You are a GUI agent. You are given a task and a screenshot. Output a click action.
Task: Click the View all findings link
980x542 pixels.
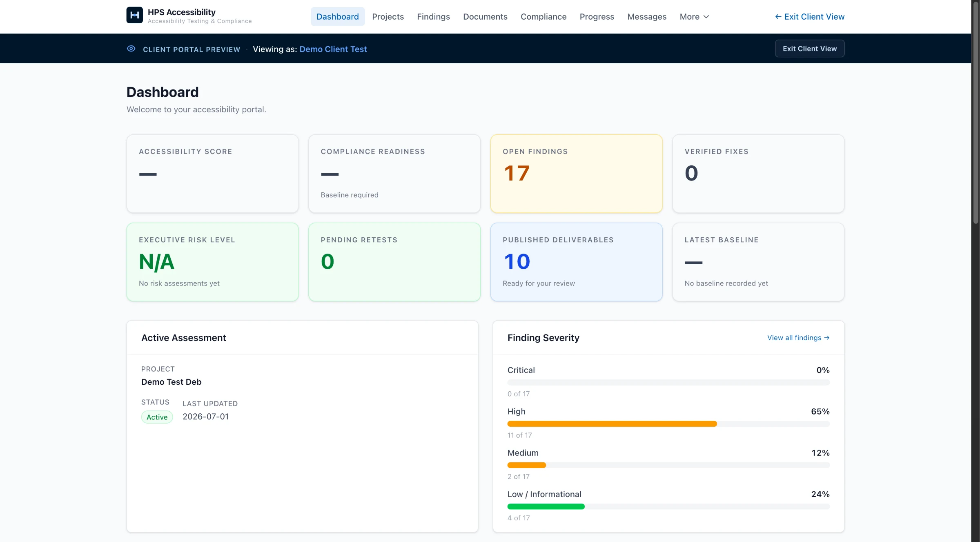point(798,338)
